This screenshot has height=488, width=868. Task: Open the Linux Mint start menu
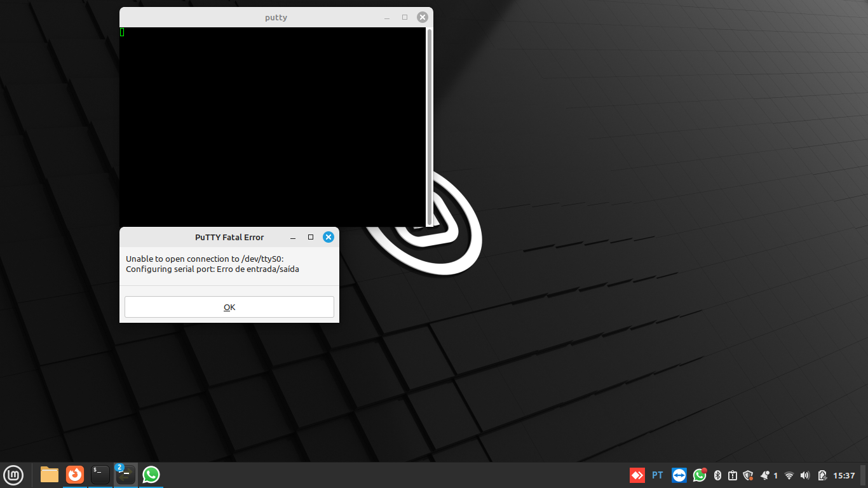[x=13, y=475]
